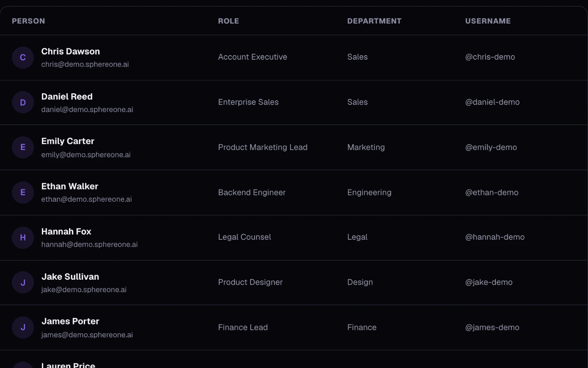Click the PERSON column header
This screenshot has width=588, height=368.
click(x=28, y=21)
